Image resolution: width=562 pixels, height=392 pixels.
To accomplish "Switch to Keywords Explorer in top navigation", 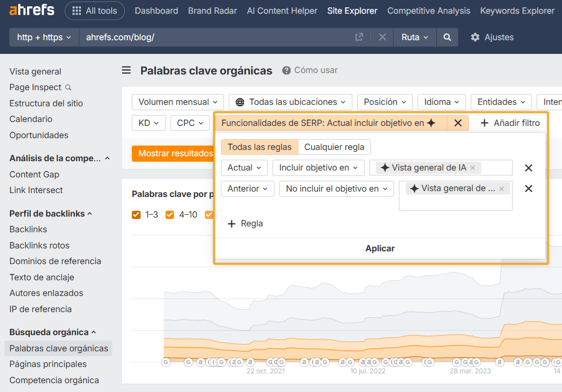I will [517, 10].
